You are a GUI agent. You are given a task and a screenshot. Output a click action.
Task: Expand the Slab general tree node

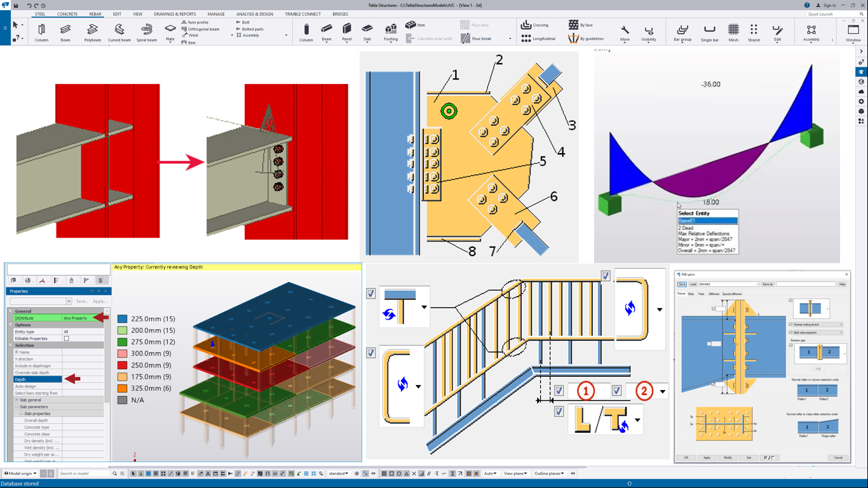click(17, 400)
